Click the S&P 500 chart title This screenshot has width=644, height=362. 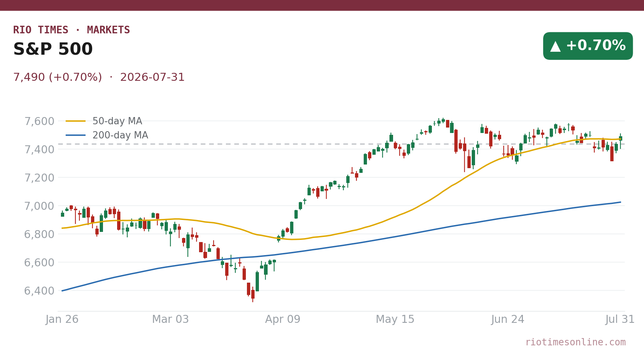pyautogui.click(x=53, y=49)
